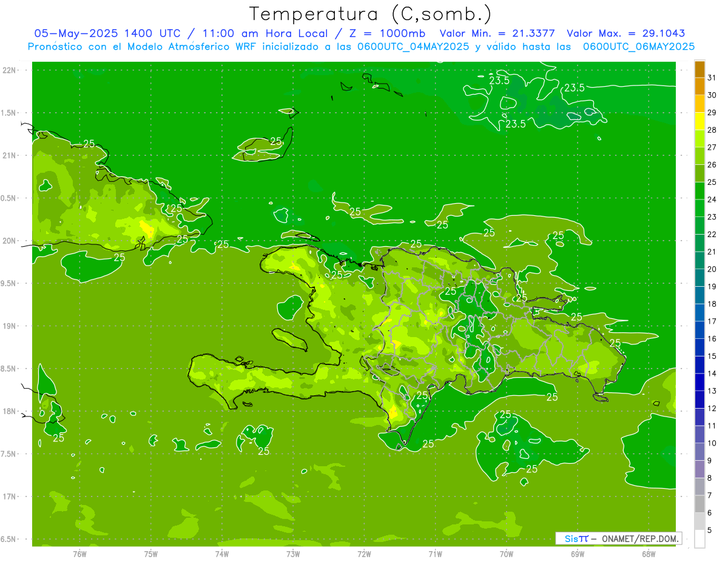Image resolution: width=728 pixels, height=562 pixels.
Task: Click the legend label 6
Action: point(710,513)
